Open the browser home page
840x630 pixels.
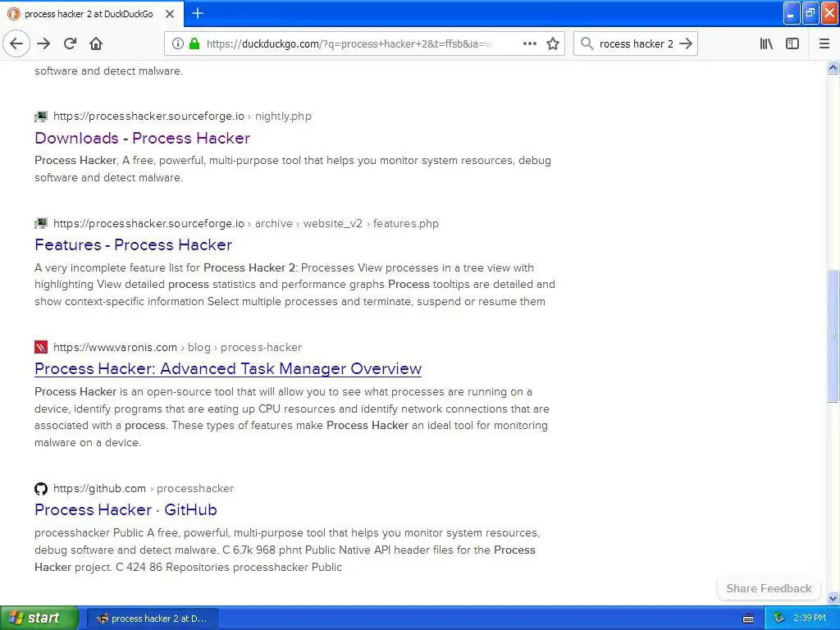(96, 43)
